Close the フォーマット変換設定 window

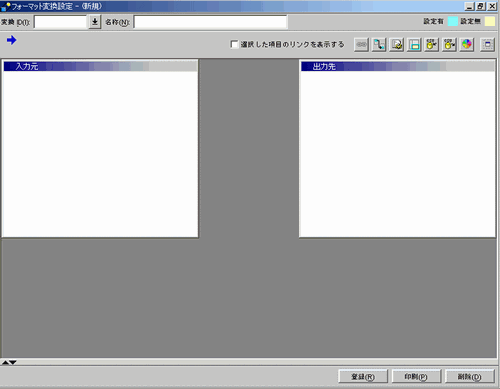coord(492,6)
